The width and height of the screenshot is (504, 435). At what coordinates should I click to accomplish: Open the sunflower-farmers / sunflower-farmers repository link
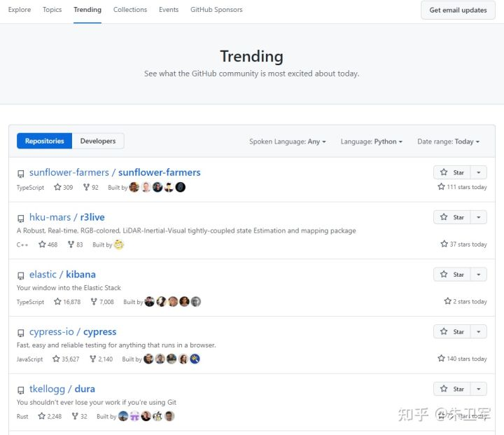point(115,172)
